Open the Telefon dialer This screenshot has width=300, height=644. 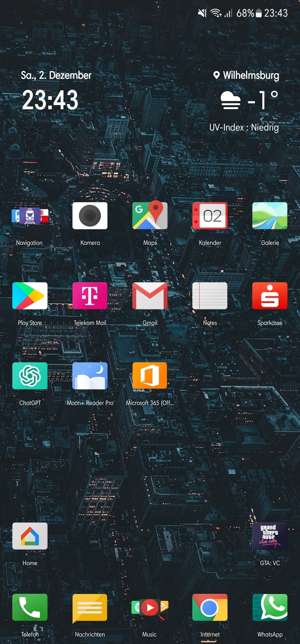pyautogui.click(x=30, y=607)
